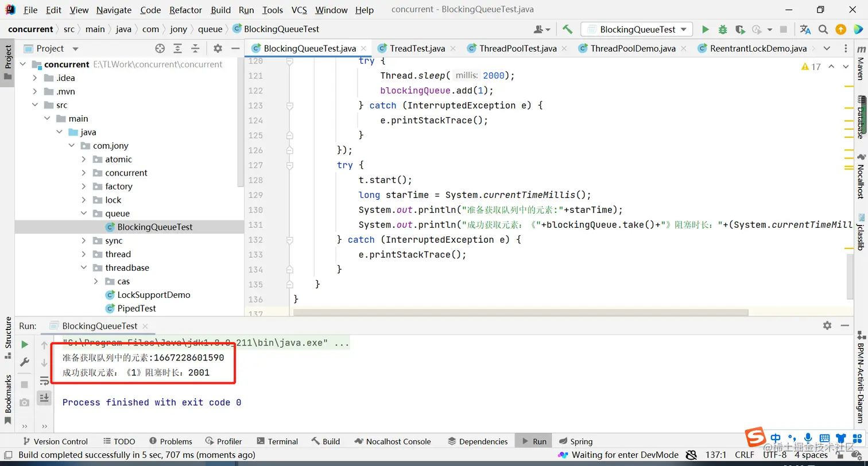Open Project panel gear options
Viewport: 868px width, 466px height.
click(218, 49)
